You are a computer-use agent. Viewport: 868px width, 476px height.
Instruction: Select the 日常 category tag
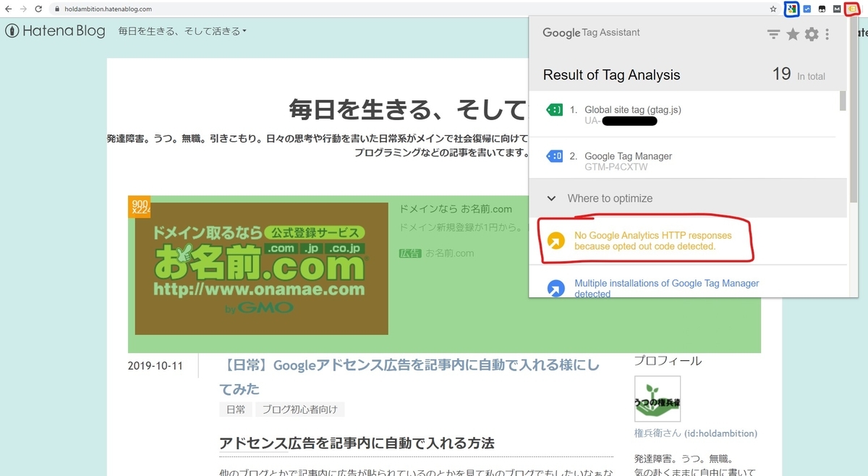click(235, 409)
